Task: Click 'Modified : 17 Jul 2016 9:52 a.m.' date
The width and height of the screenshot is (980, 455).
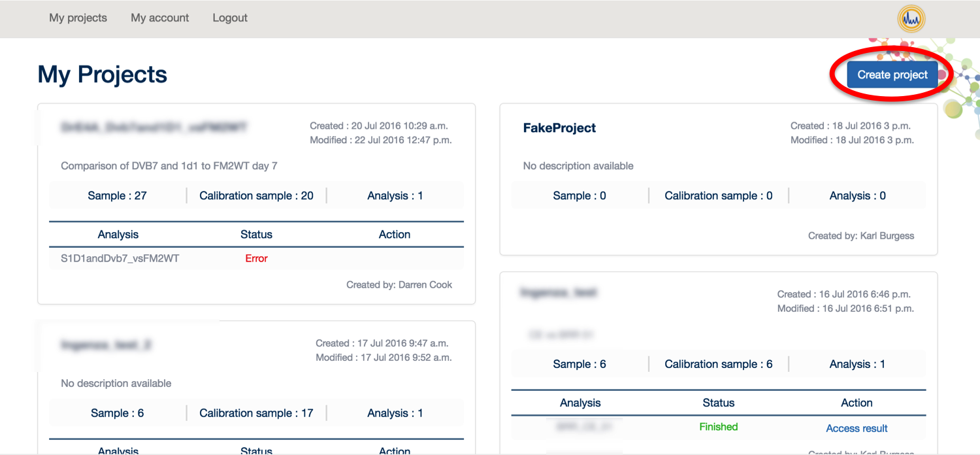Action: point(384,358)
